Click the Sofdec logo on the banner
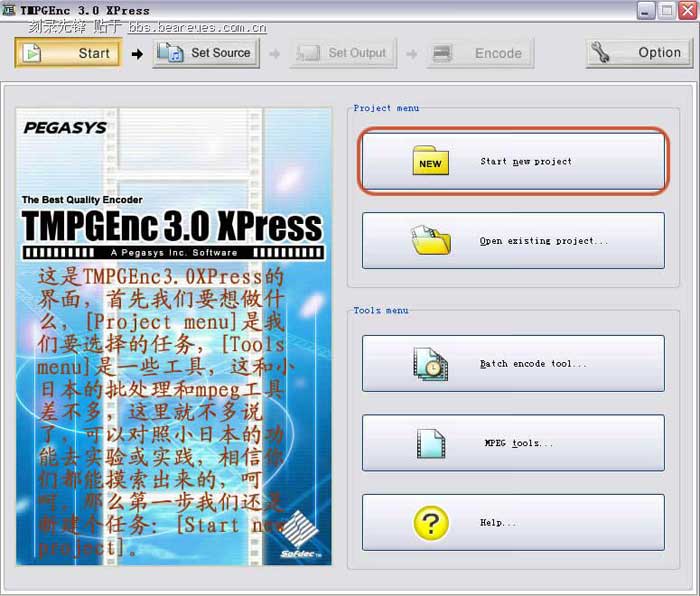This screenshot has width=700, height=596. 300,535
